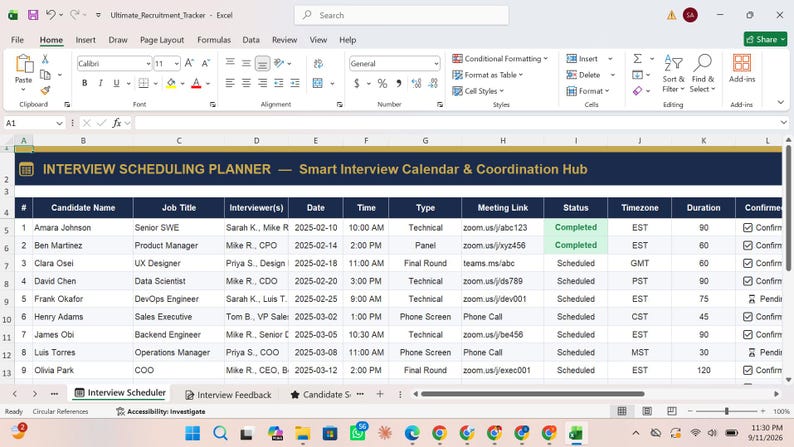794x447 pixels.
Task: Toggle italic formatting
Action: point(100,83)
